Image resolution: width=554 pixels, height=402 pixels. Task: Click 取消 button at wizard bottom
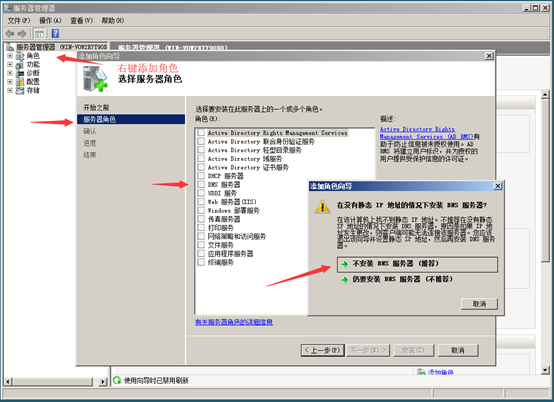pyautogui.click(x=458, y=350)
